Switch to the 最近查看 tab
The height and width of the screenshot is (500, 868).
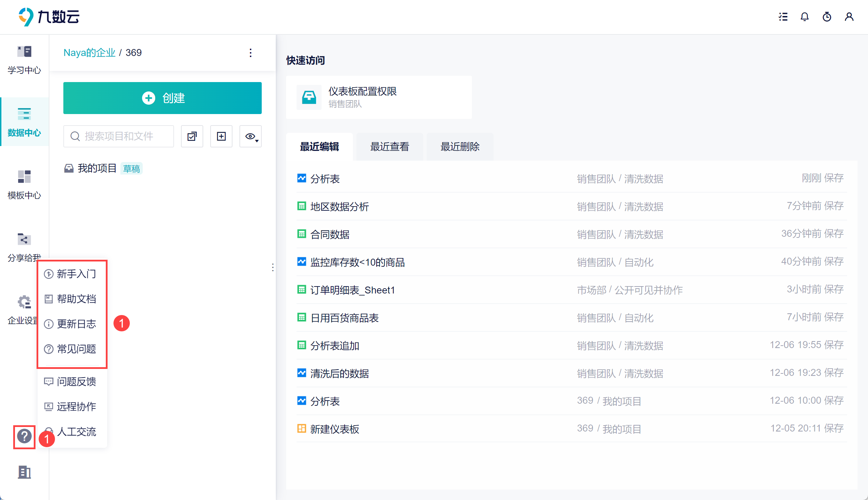coord(389,147)
